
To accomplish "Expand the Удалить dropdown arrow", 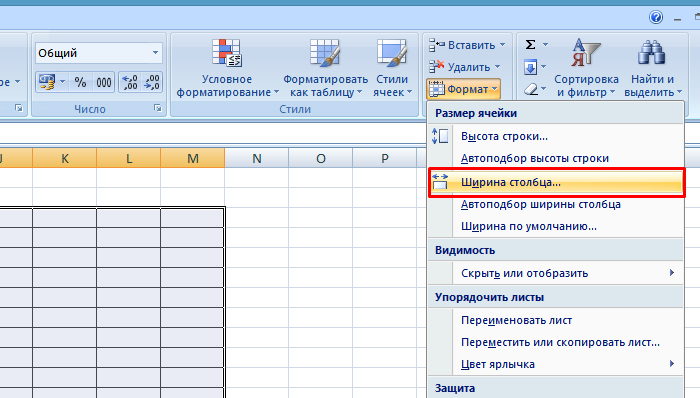I will click(497, 67).
